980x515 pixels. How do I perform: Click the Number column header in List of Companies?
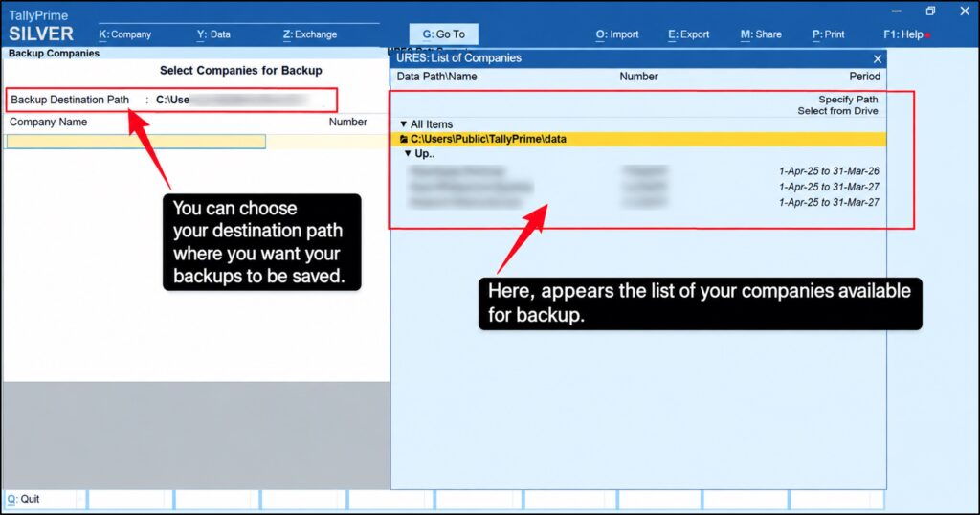coord(638,77)
